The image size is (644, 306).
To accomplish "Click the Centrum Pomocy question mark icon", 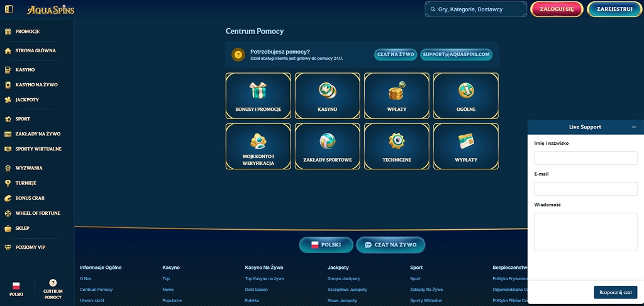I will click(53, 283).
